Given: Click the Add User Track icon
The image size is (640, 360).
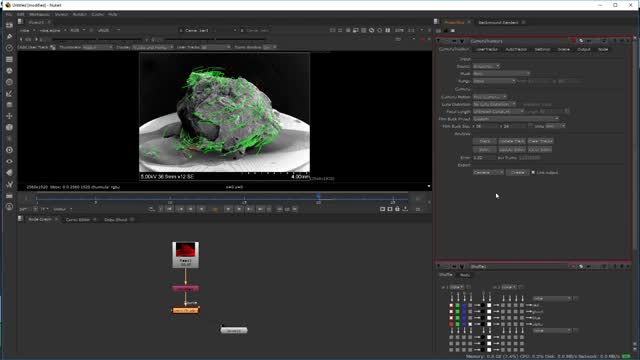Looking at the screenshot, I should tap(53, 47).
